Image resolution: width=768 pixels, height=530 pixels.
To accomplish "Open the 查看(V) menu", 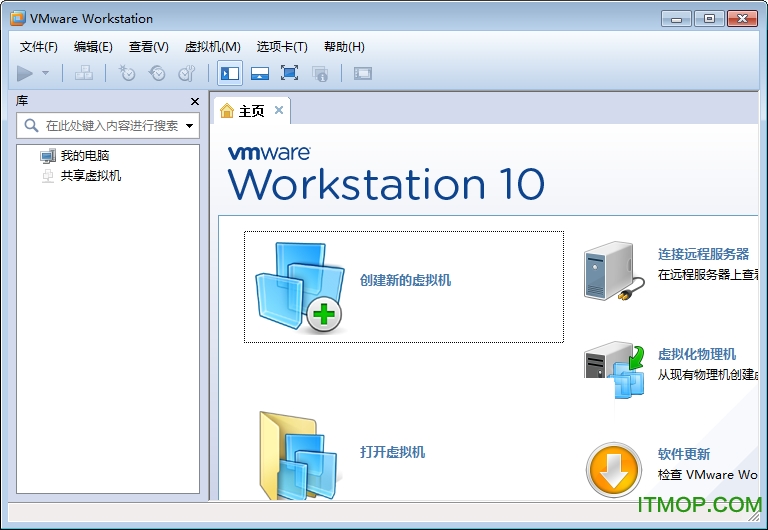I will pyautogui.click(x=148, y=47).
